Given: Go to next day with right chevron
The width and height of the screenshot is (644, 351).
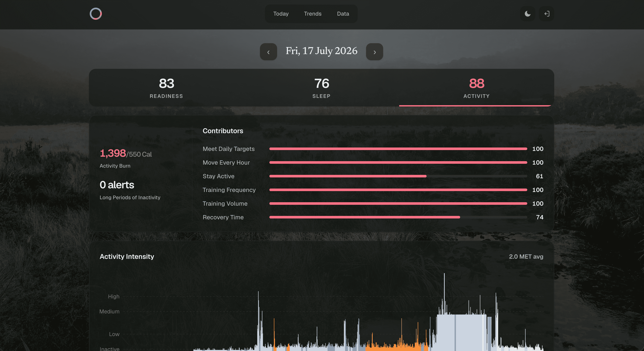Looking at the screenshot, I should [375, 52].
